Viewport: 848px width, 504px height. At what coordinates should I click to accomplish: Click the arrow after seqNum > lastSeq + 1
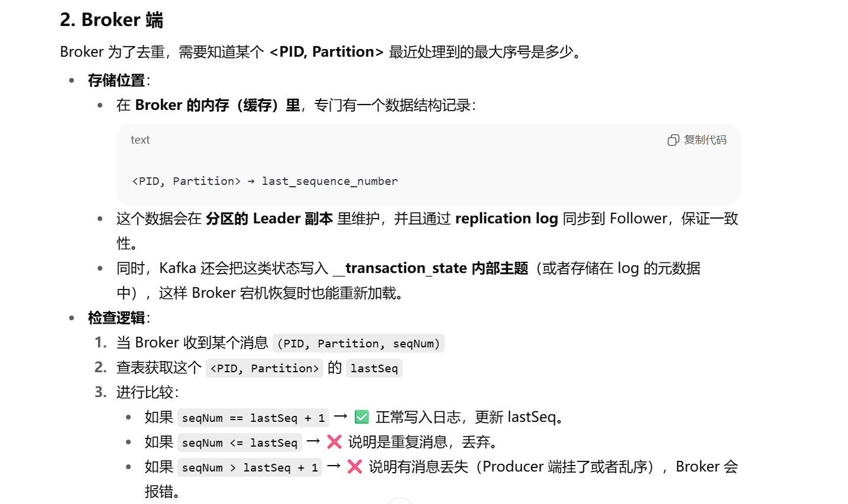point(334,466)
